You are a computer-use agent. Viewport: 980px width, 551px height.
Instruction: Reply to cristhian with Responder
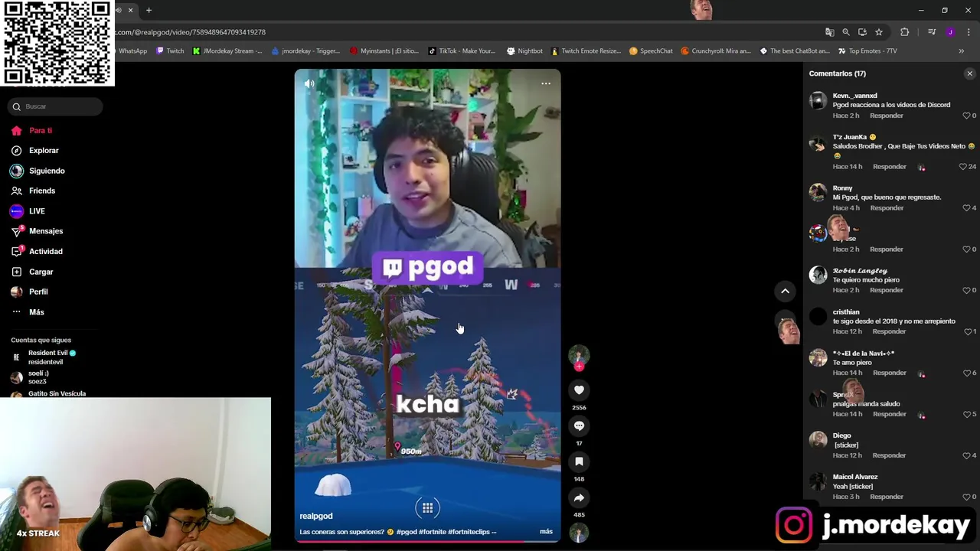click(890, 332)
